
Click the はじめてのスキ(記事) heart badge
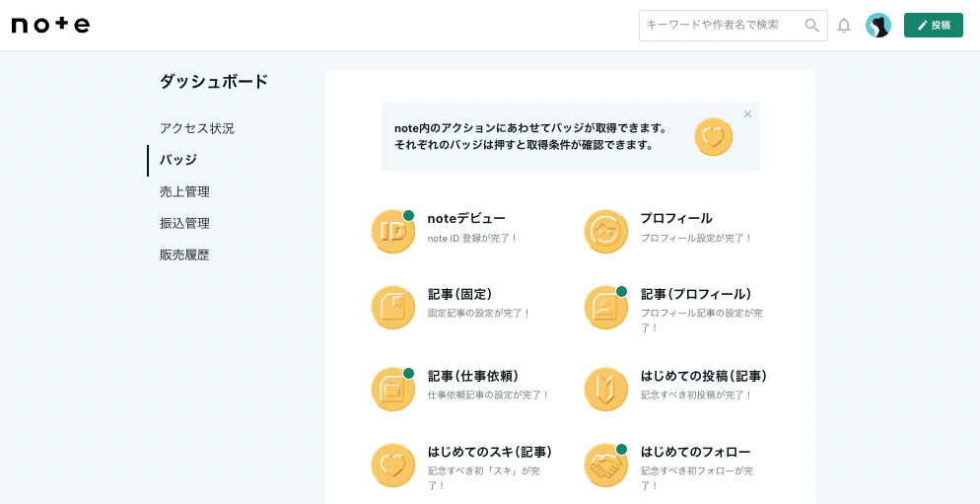[x=393, y=466]
